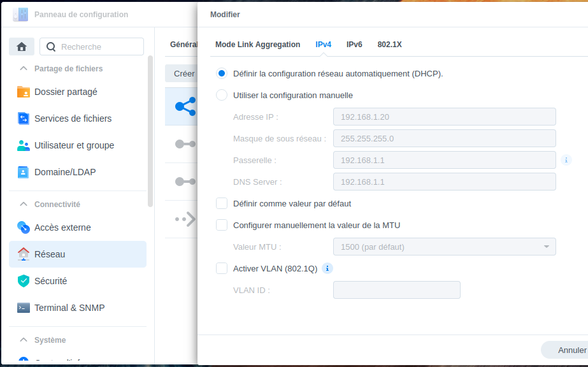Screen dimensions: 588x367
Task: Click the Control Panel app icon in title bar
Action: tap(20, 14)
